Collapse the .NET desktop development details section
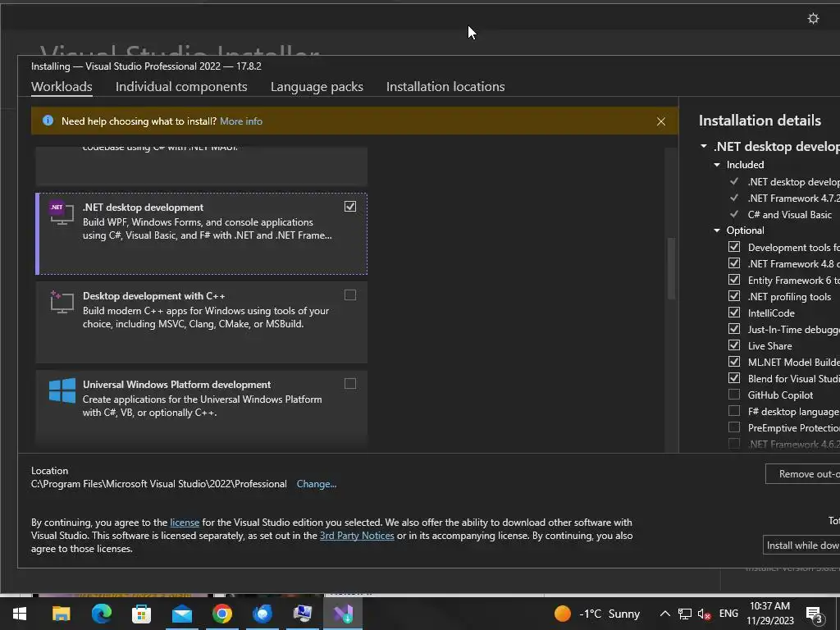The width and height of the screenshot is (840, 630). click(x=704, y=146)
